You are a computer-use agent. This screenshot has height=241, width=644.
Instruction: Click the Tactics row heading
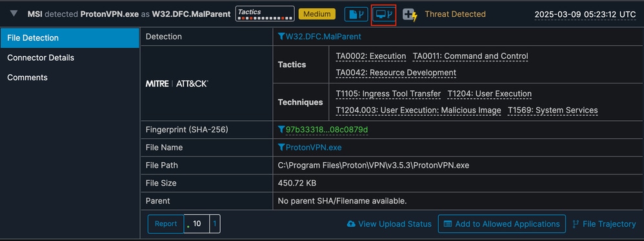(292, 65)
